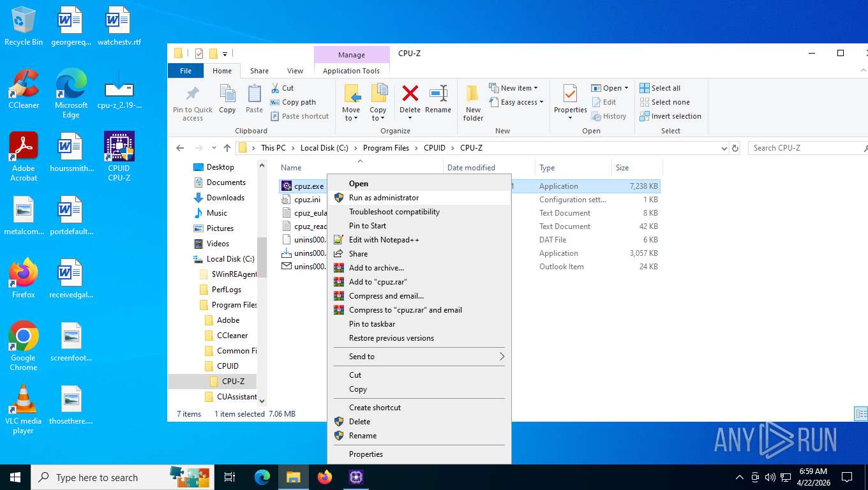This screenshot has height=490, width=868.
Task: Click Program Files in the address breadcrumb
Action: tap(386, 148)
